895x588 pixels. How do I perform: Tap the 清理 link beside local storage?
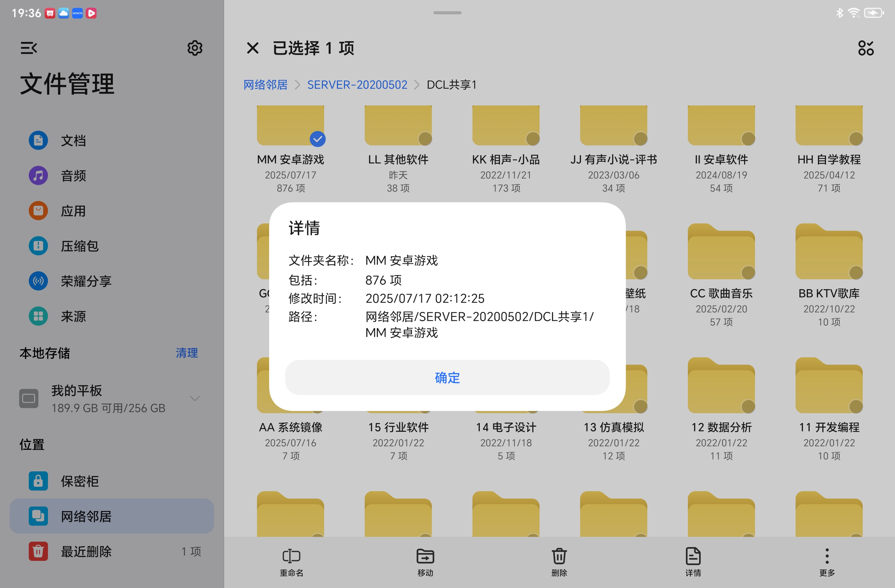pyautogui.click(x=187, y=353)
